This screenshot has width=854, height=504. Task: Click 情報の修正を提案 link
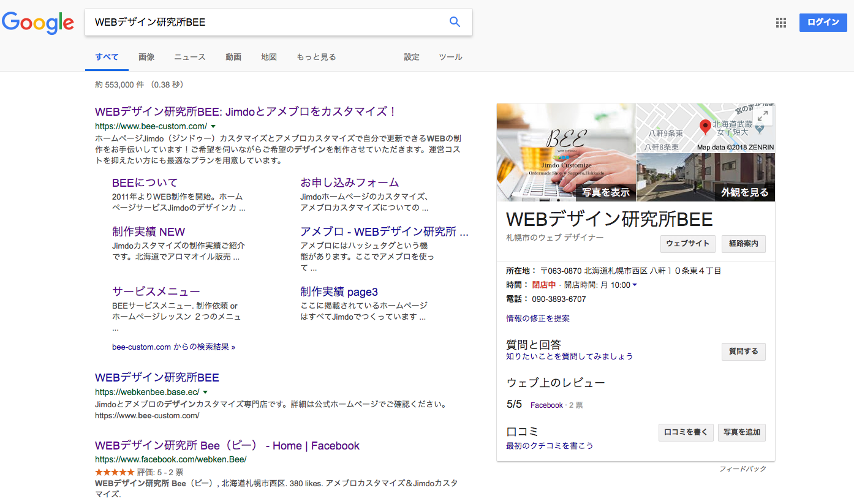tap(538, 318)
